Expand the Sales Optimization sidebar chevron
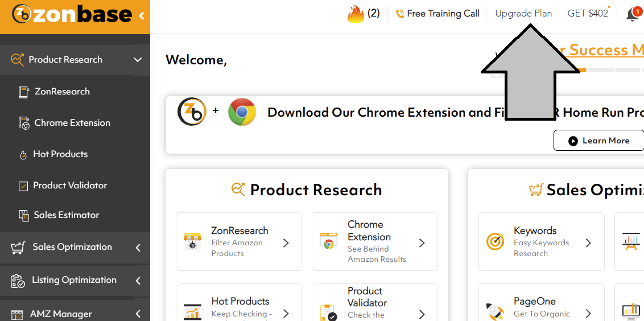 point(138,248)
